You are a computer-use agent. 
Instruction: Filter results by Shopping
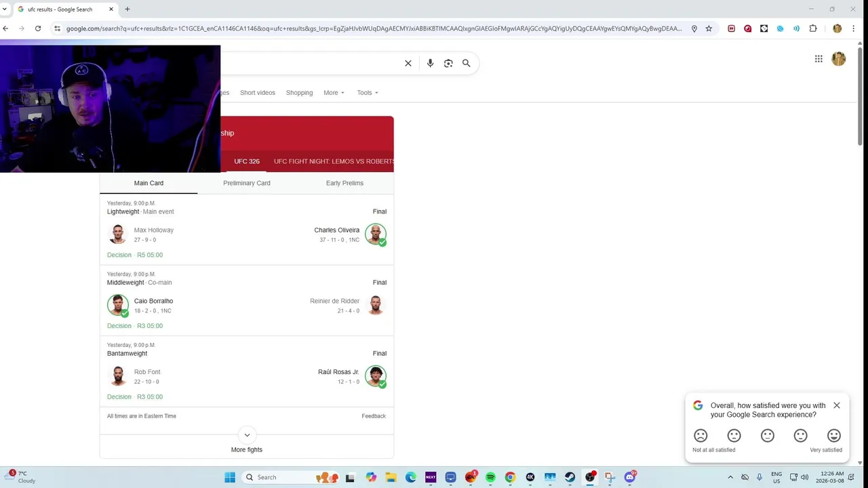[x=299, y=93]
